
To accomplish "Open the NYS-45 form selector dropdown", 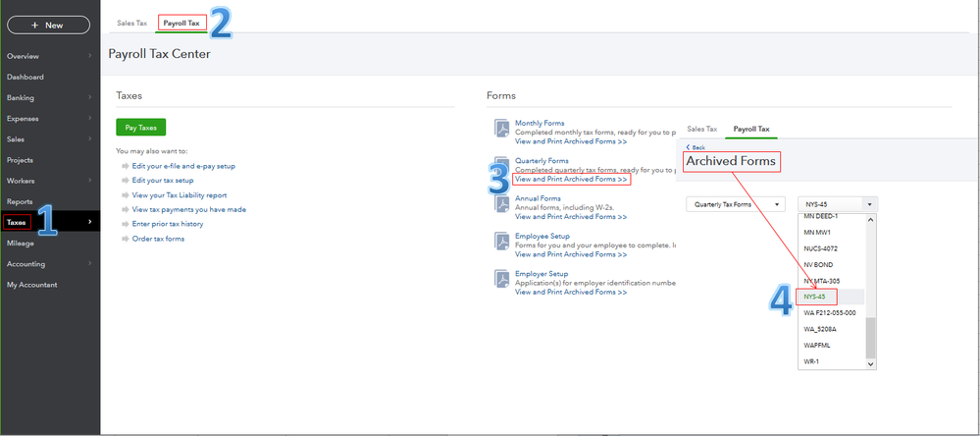I will pyautogui.click(x=836, y=204).
